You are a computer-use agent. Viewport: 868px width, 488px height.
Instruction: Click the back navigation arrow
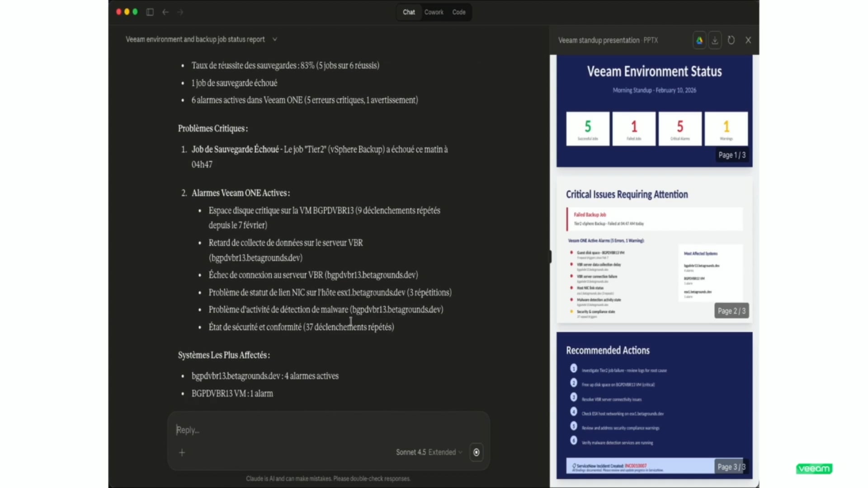click(165, 12)
